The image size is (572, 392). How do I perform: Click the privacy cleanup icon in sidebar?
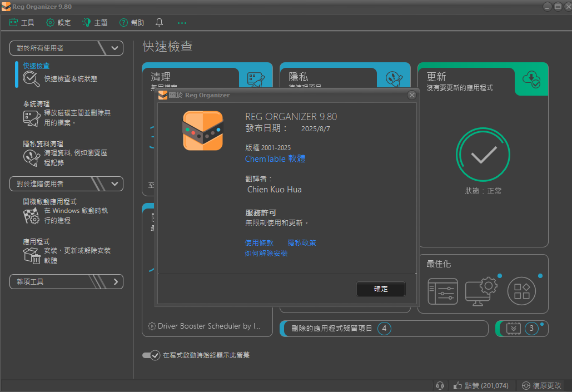pos(32,158)
